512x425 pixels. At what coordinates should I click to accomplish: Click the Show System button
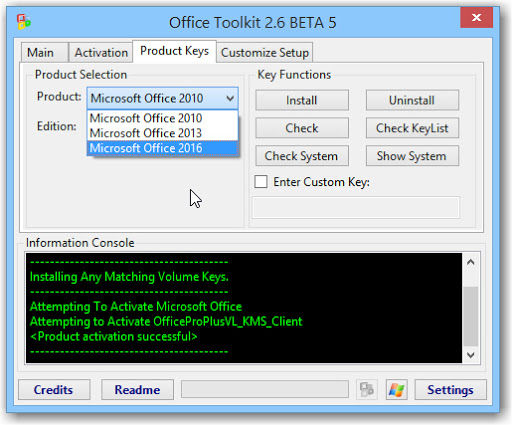[x=412, y=156]
